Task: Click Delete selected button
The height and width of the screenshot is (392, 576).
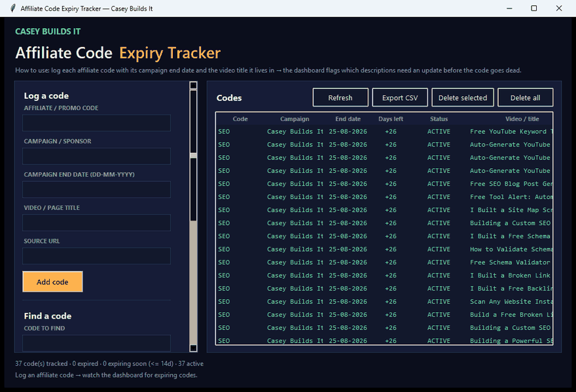Action: pyautogui.click(x=463, y=98)
